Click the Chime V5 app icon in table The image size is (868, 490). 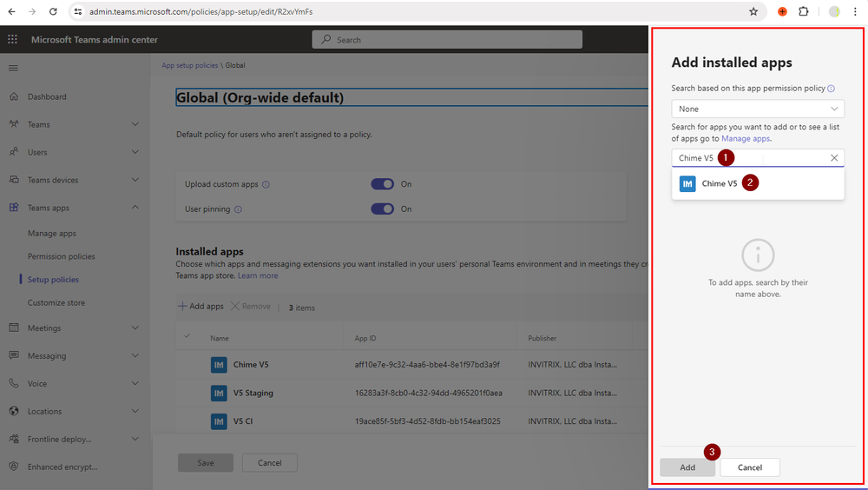[219, 365]
